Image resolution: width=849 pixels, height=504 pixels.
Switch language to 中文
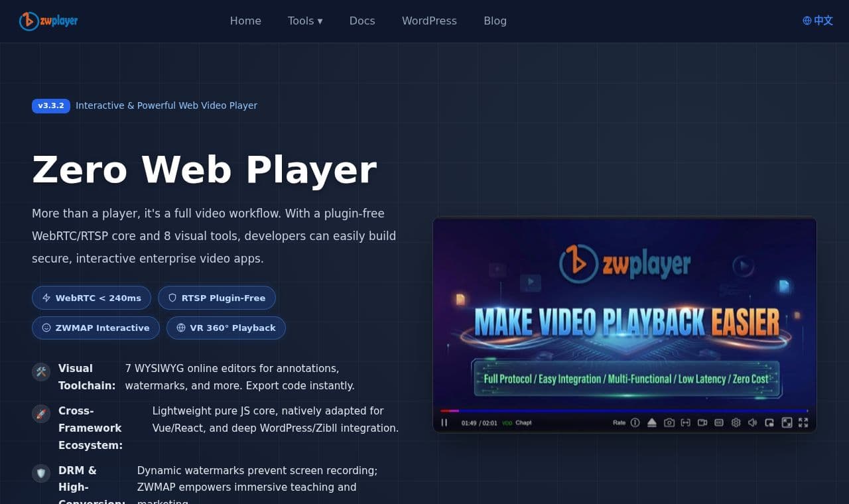tap(818, 21)
